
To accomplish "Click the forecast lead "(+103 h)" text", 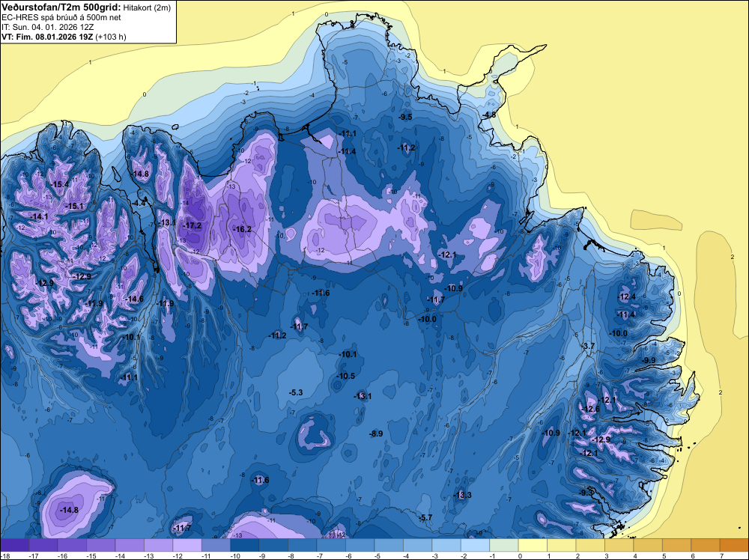I will 111,37.
